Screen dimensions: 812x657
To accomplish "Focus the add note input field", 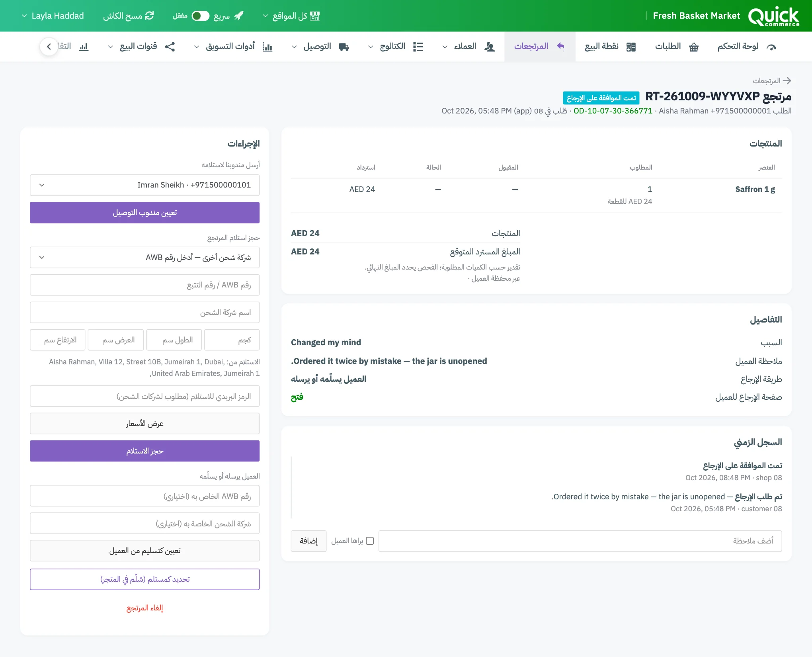I will pos(580,541).
